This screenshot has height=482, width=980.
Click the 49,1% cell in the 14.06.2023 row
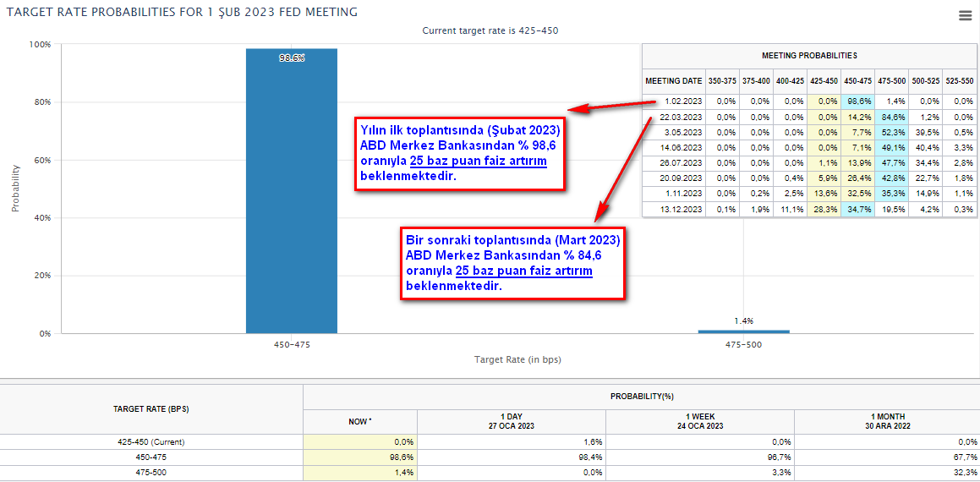(x=891, y=147)
